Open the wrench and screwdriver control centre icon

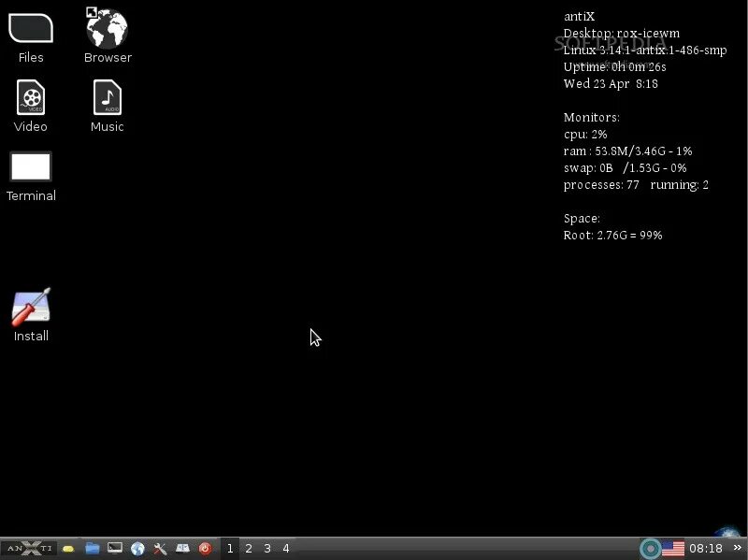(160, 549)
